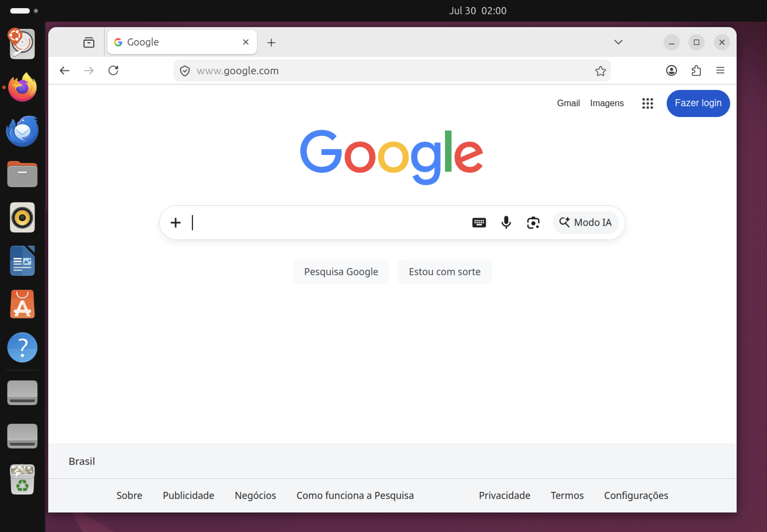Expand the list all tabs chevron
767x532 pixels.
(618, 42)
